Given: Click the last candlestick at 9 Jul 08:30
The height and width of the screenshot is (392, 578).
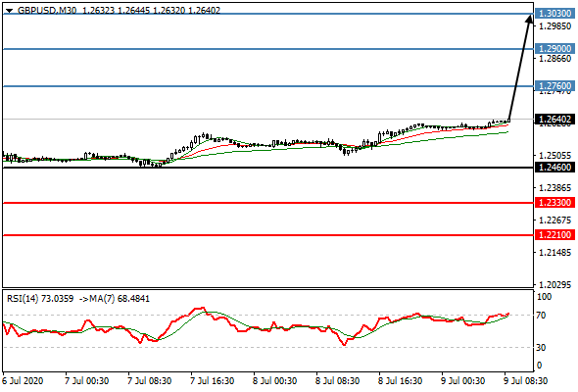Looking at the screenshot, I should (509, 121).
